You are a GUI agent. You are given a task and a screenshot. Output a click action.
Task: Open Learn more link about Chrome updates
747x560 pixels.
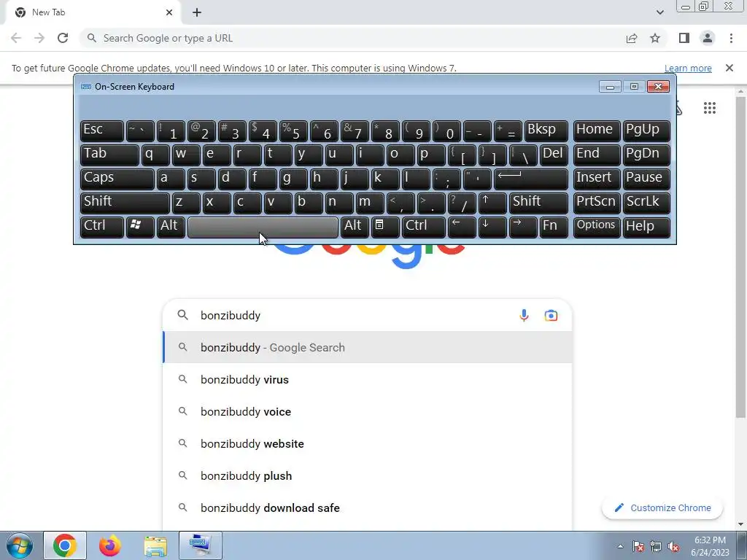pyautogui.click(x=688, y=68)
